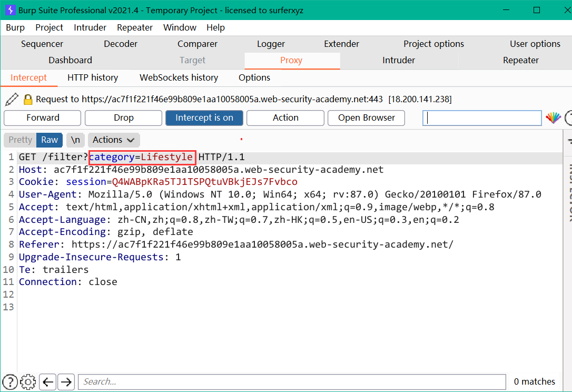Select the Proxy tab
The image size is (572, 392).
click(x=291, y=60)
